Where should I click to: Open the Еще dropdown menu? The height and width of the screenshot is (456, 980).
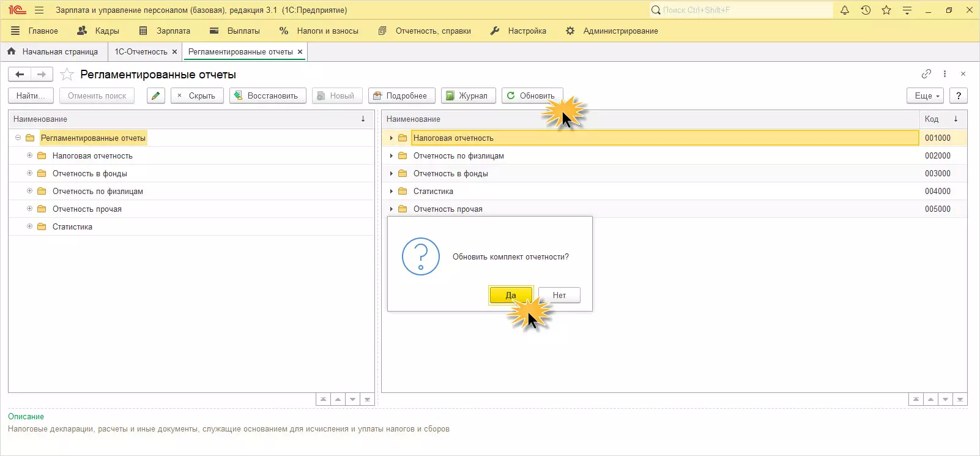[927, 95]
